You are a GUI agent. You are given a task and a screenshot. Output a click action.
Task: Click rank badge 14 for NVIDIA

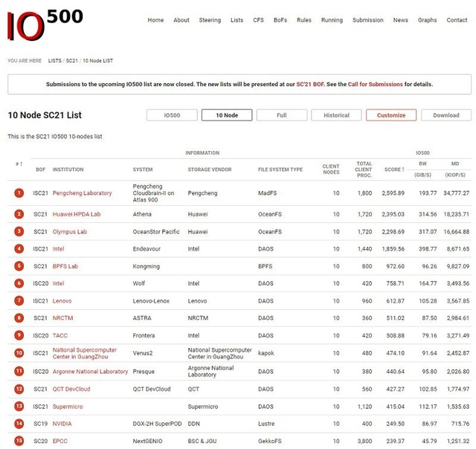click(x=19, y=424)
